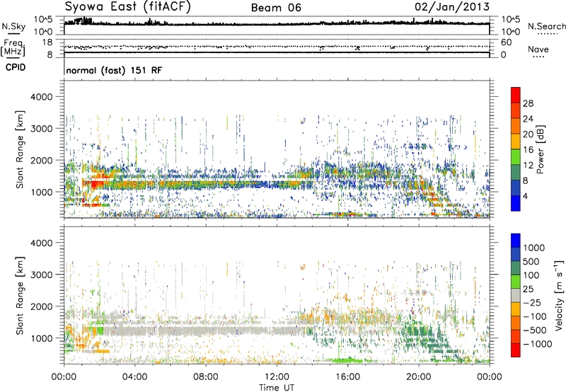Click the velocity colorbar value -1000

point(538,344)
